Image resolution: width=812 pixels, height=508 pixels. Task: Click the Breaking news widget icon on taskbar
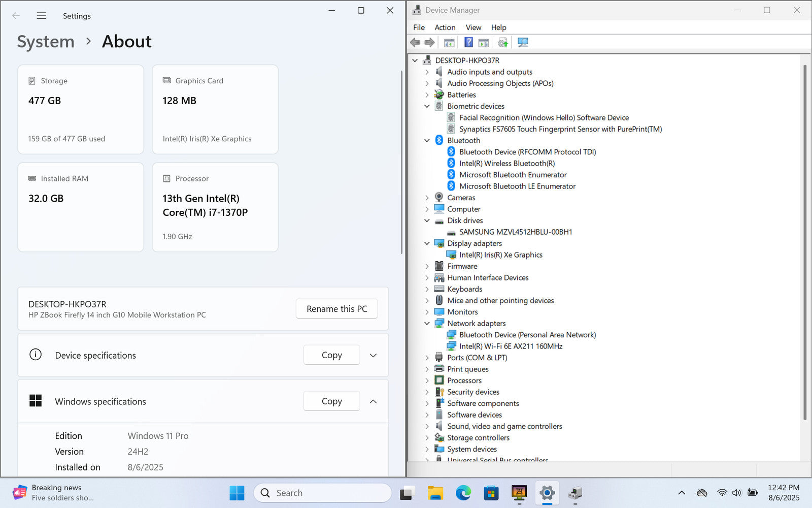pos(19,493)
